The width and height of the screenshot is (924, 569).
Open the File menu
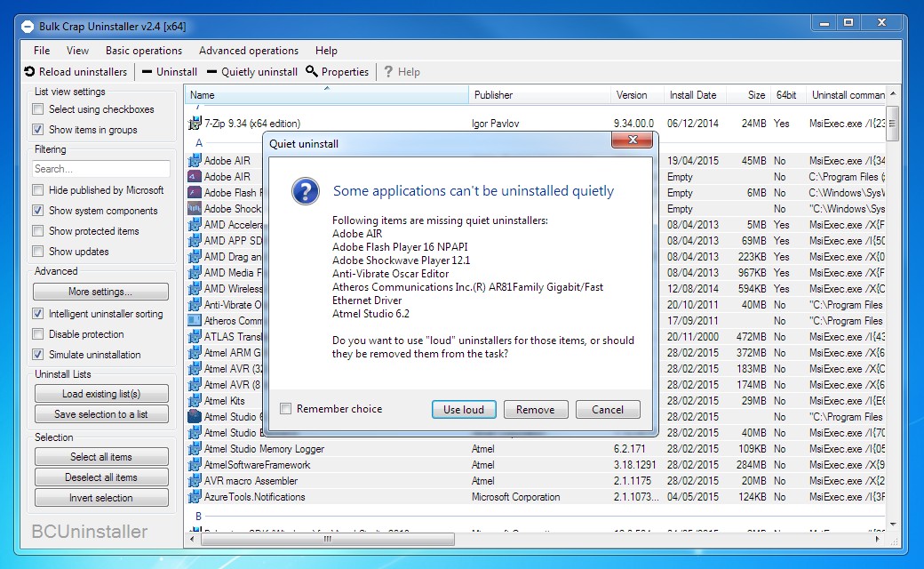[42, 51]
